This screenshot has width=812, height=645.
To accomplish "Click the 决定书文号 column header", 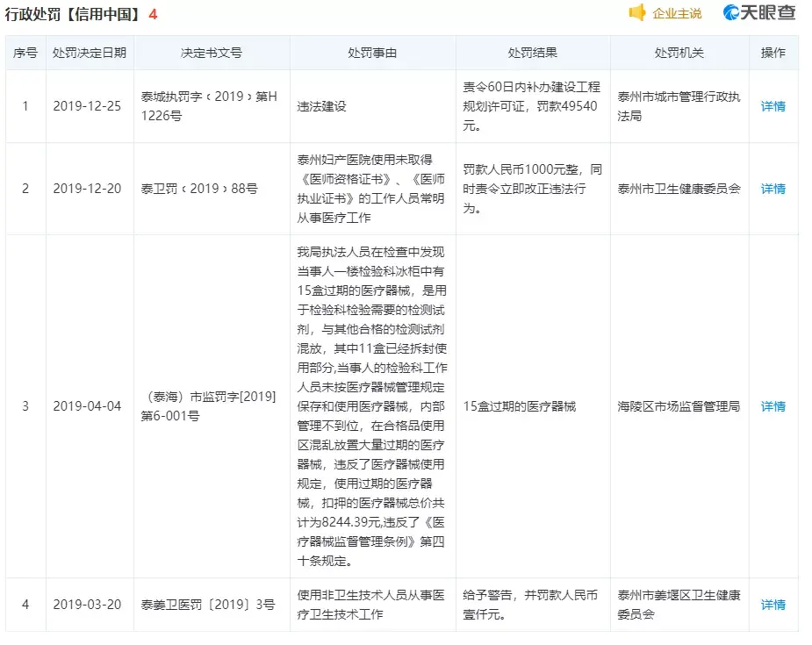I will [x=212, y=53].
